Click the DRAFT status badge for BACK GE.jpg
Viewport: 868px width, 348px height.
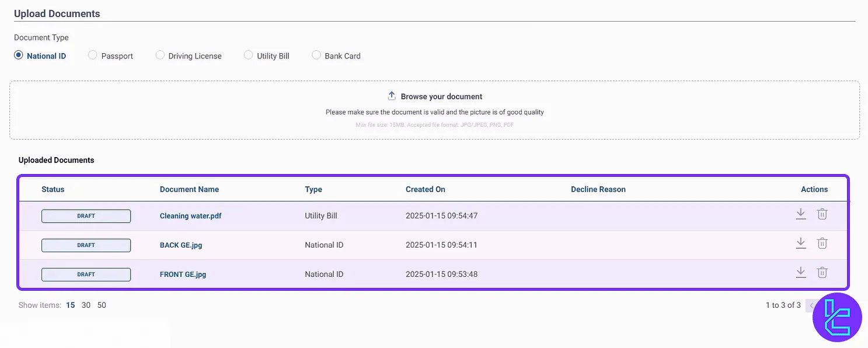pos(86,245)
